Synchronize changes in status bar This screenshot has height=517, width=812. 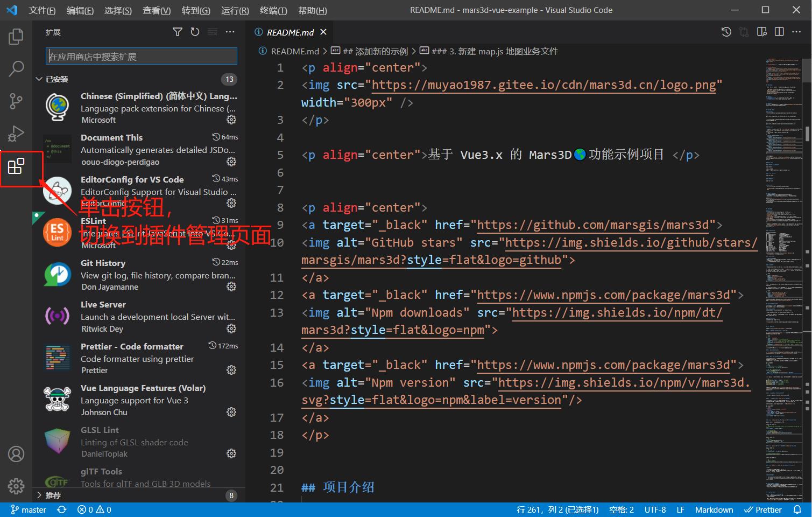pyautogui.click(x=62, y=509)
